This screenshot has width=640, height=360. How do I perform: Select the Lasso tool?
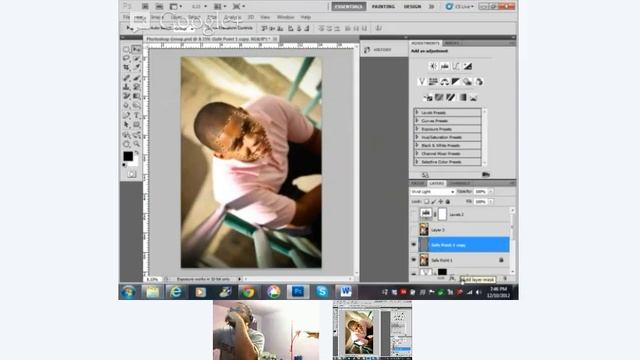(127, 59)
